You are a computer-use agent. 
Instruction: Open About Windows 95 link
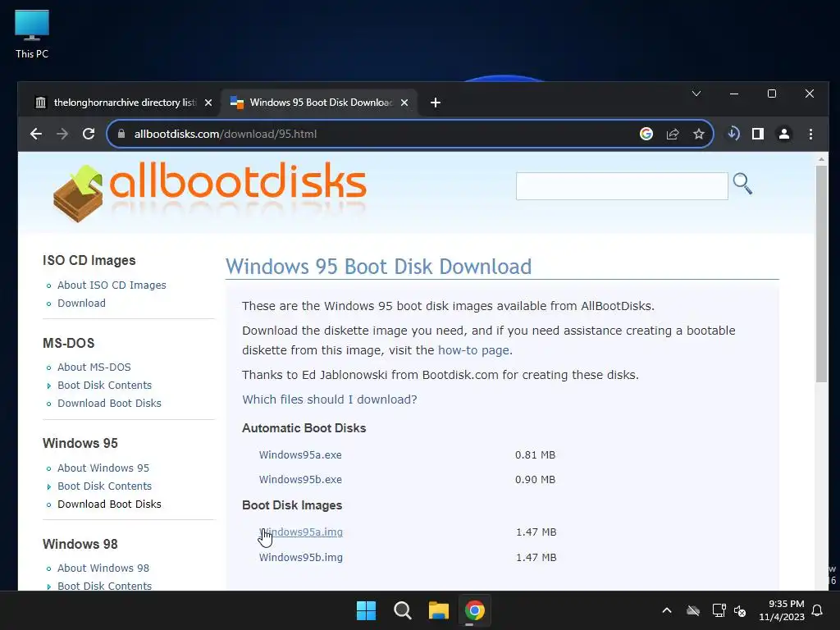pos(103,468)
